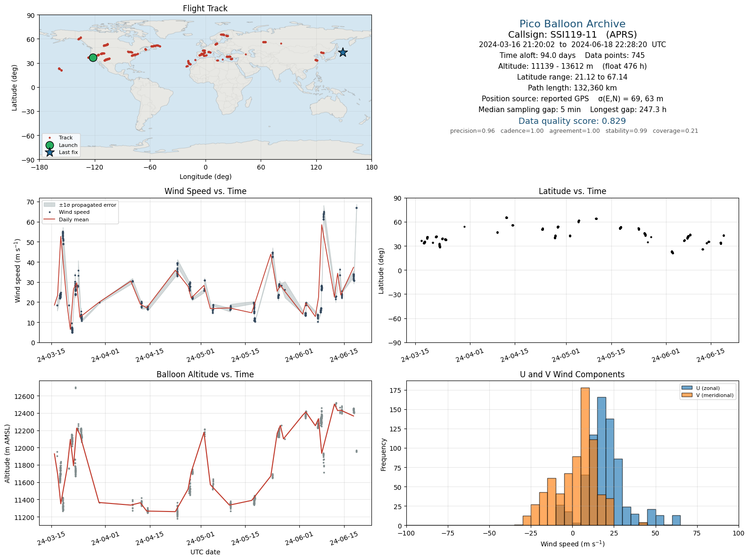Screen dimensions: 749x560
Task: Click the "Last fix" label in the map legend
Action: tap(68, 152)
